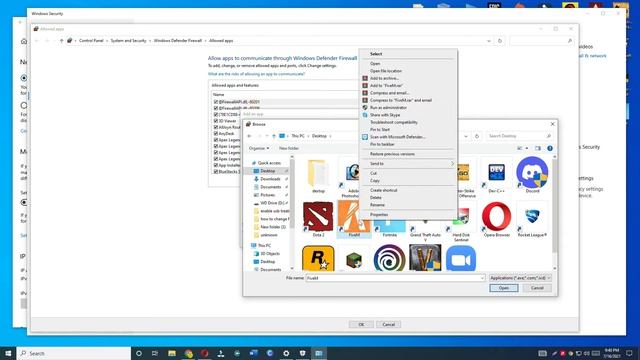Screen dimensions: 640x360
Task: Open the Windows Start menu
Action: 8,353
